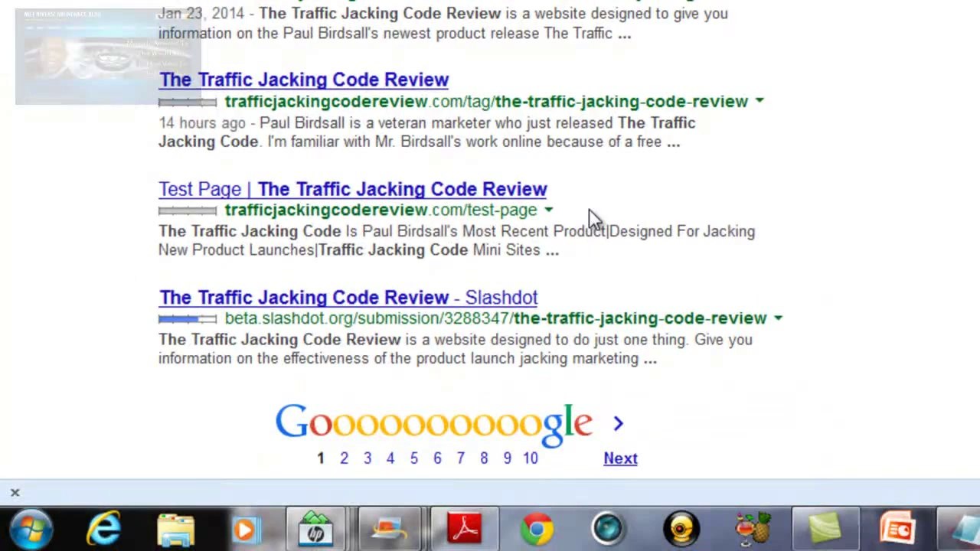Viewport: 980px width, 551px height.
Task: Close the bottom bar with the X
Action: (15, 493)
